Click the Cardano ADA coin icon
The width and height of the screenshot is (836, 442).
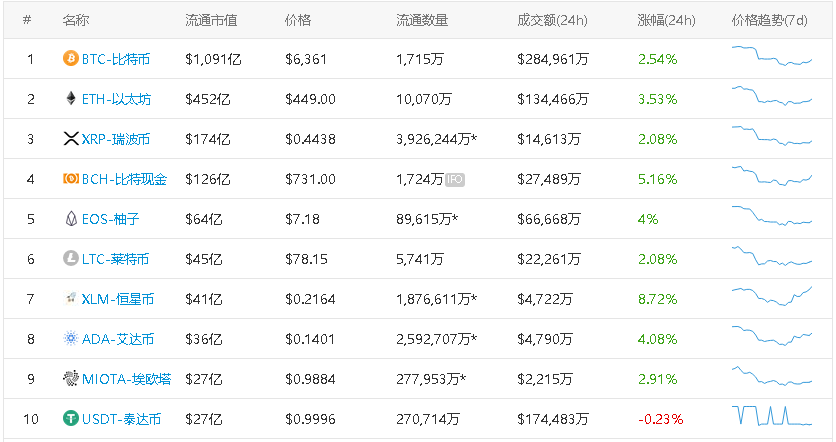point(70,339)
